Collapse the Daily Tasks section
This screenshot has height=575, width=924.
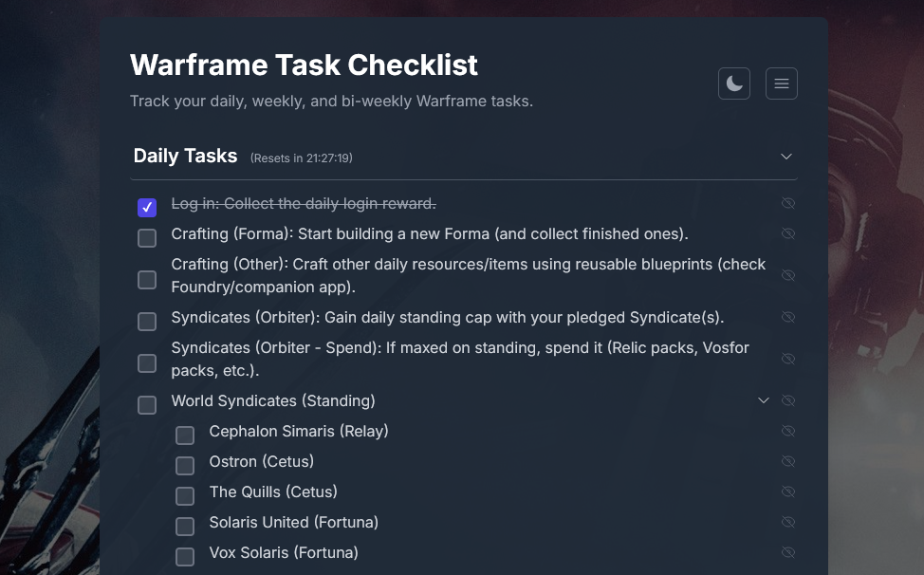pyautogui.click(x=785, y=156)
